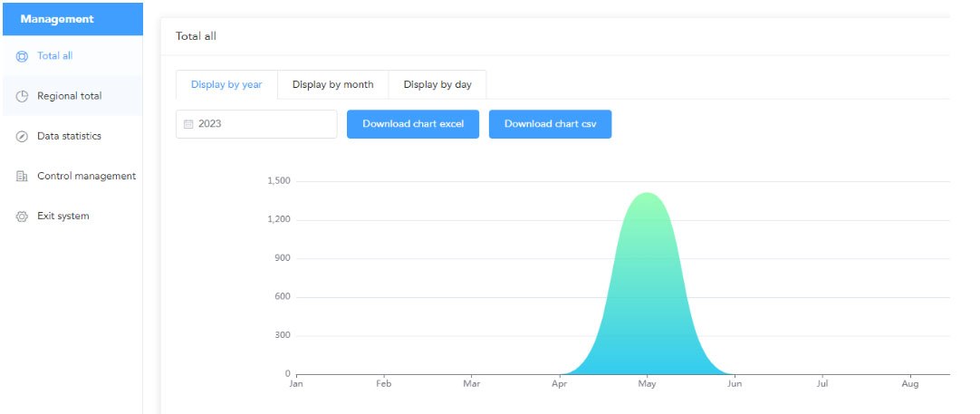This screenshot has height=414, width=980.
Task: Switch to Display by day tab
Action: point(437,85)
